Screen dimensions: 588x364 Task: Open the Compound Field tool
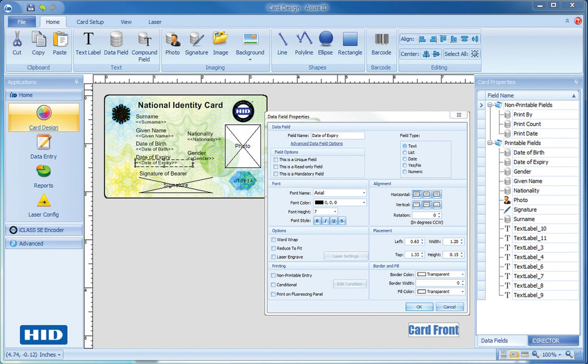[145, 44]
